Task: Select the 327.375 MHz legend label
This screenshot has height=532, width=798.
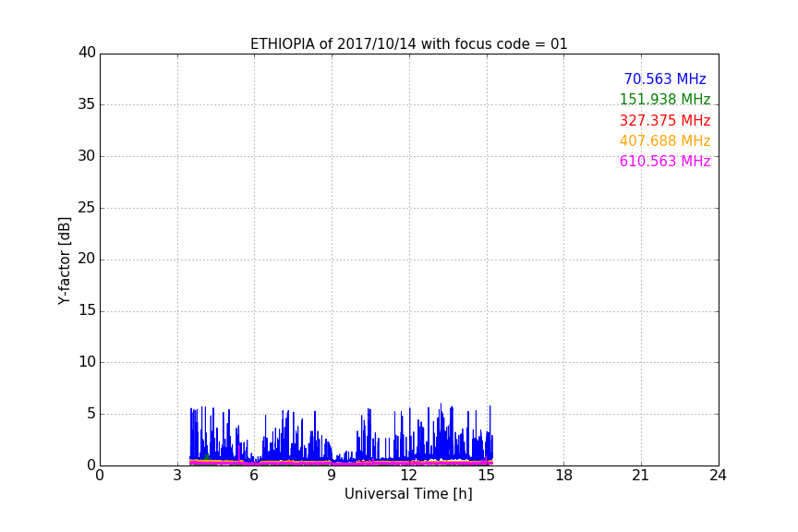Action: (x=665, y=121)
